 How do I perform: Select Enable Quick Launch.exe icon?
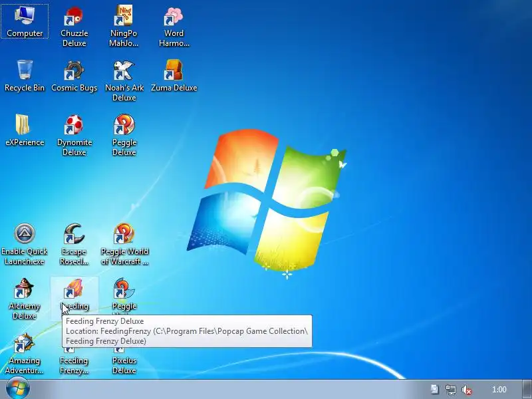tap(25, 244)
